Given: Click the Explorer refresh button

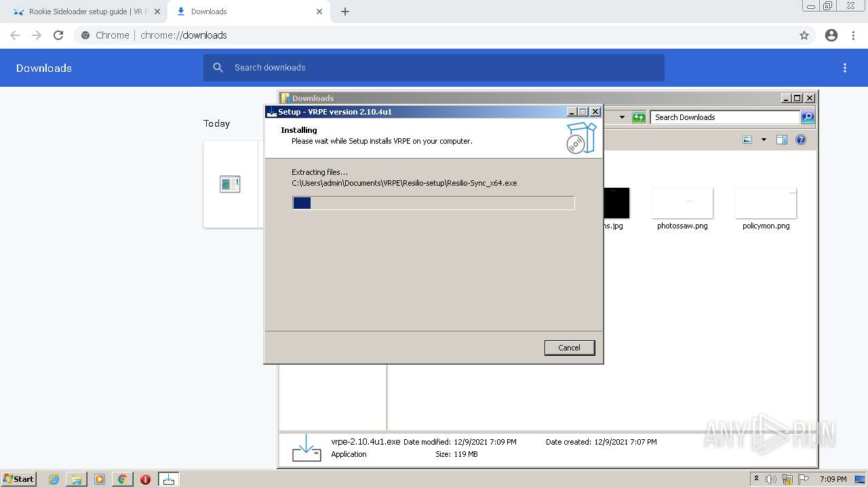Looking at the screenshot, I should click(x=638, y=117).
